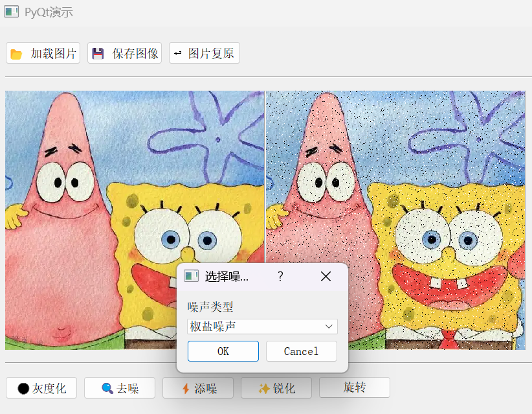
Task: Click the sparkle icon on 锐化
Action: pos(264,388)
